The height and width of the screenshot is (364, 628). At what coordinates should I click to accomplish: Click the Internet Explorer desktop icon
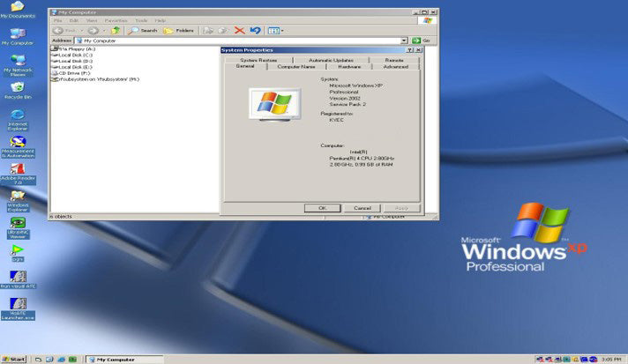(x=18, y=120)
